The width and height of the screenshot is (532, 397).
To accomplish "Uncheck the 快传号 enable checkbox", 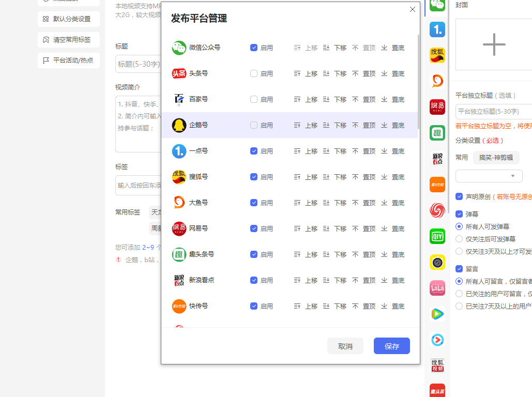I will (x=254, y=306).
